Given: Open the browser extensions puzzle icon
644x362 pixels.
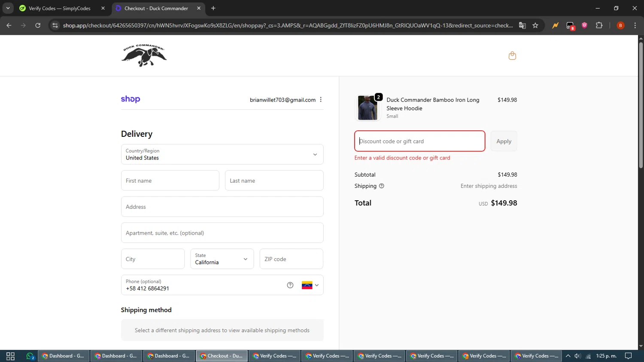Looking at the screenshot, I should [599, 25].
